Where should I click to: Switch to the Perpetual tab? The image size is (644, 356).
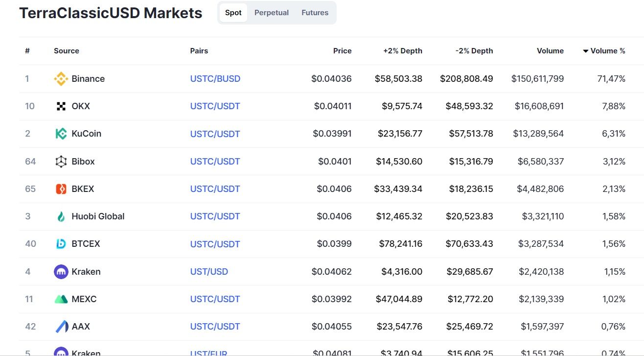tap(272, 13)
